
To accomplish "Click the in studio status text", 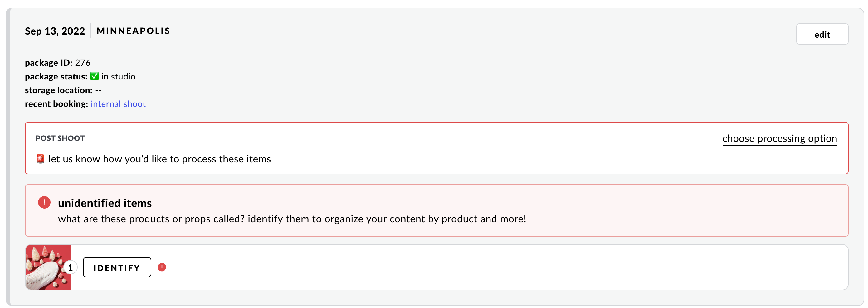I will point(118,76).
